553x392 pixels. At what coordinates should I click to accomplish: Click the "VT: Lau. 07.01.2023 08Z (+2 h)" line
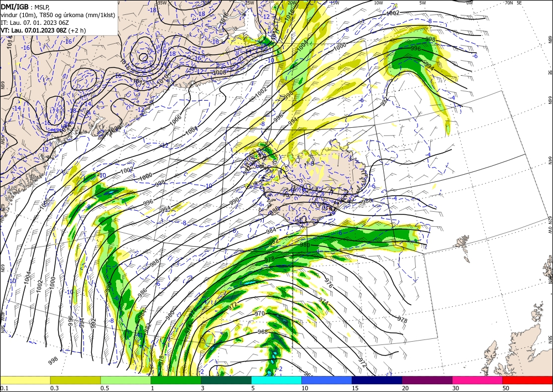tap(43, 30)
